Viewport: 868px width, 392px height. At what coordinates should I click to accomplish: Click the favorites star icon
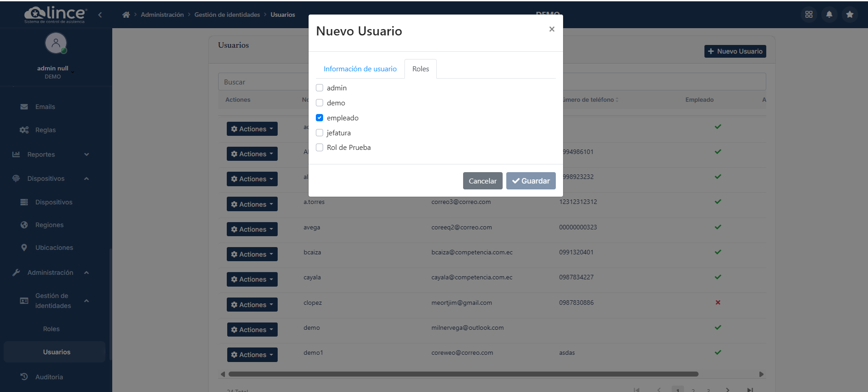[x=850, y=15]
